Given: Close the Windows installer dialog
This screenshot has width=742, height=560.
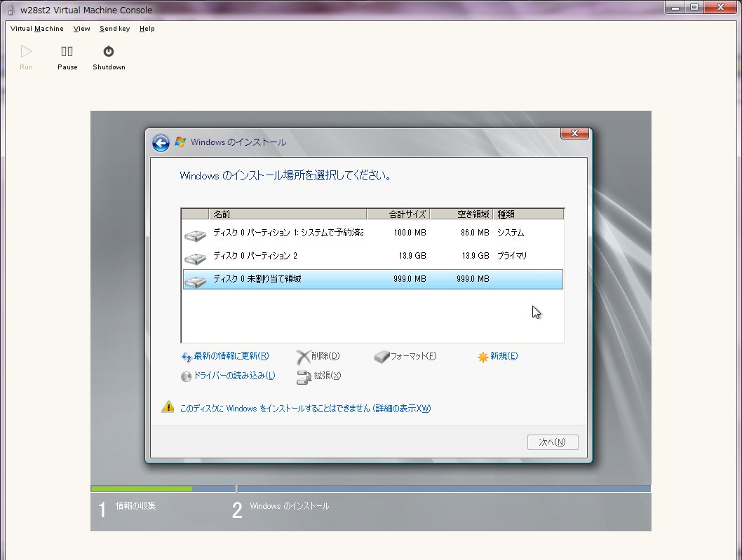Looking at the screenshot, I should point(574,133).
